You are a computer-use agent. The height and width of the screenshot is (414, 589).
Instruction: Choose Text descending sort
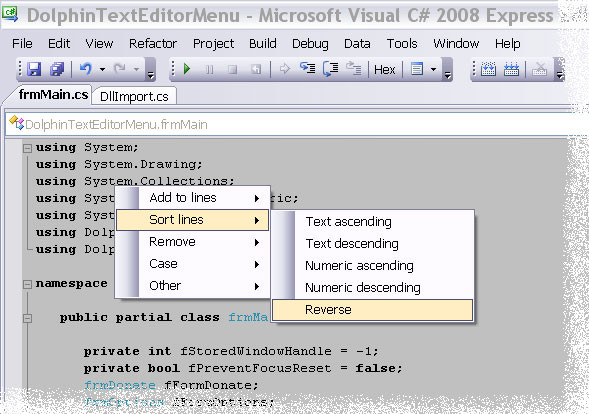[x=373, y=244]
